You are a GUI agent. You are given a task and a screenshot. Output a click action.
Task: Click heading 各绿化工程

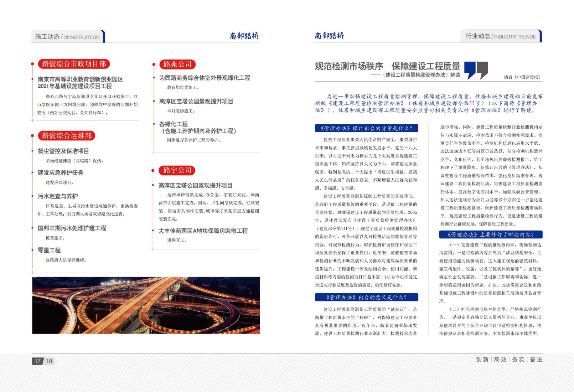pyautogui.click(x=173, y=124)
